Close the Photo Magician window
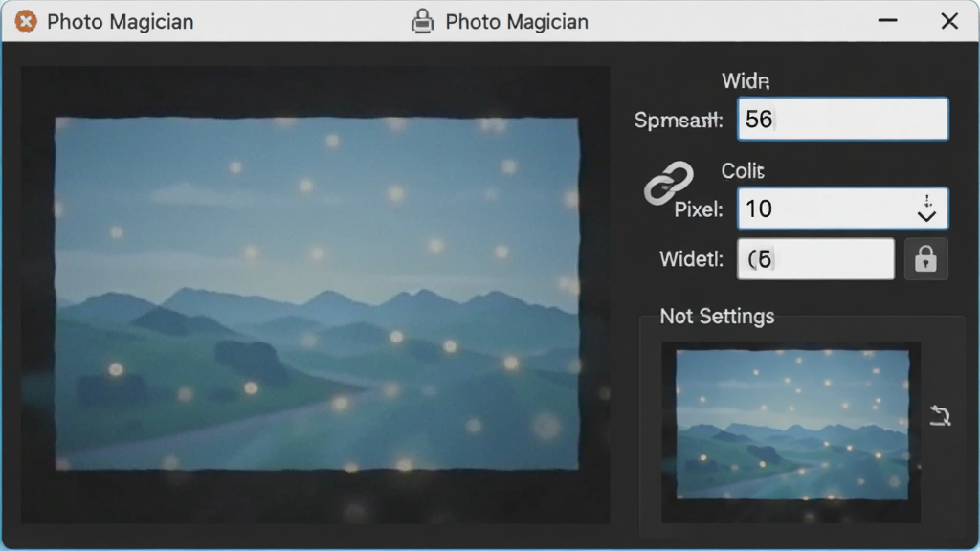This screenshot has height=551, width=980. (949, 21)
